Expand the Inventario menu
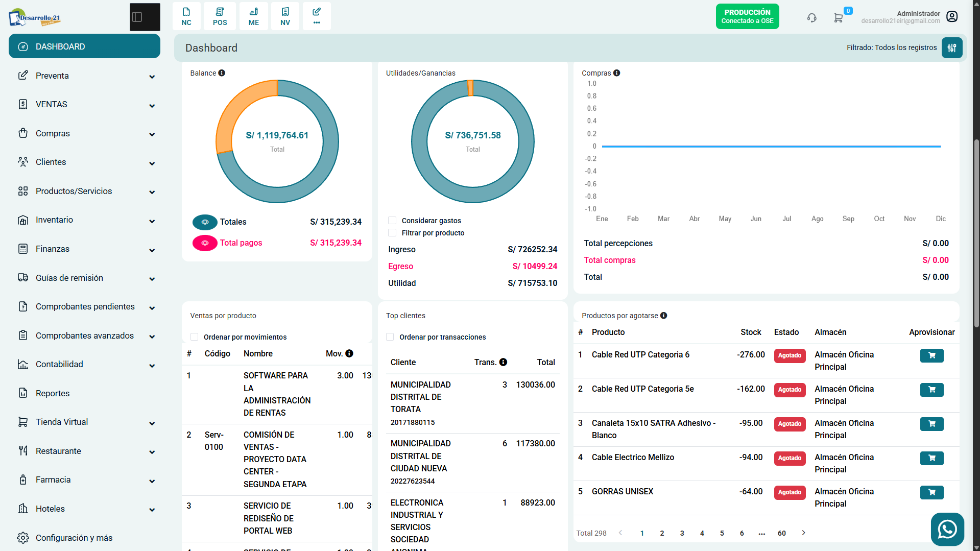Screen dimensions: 980x551 [84, 220]
